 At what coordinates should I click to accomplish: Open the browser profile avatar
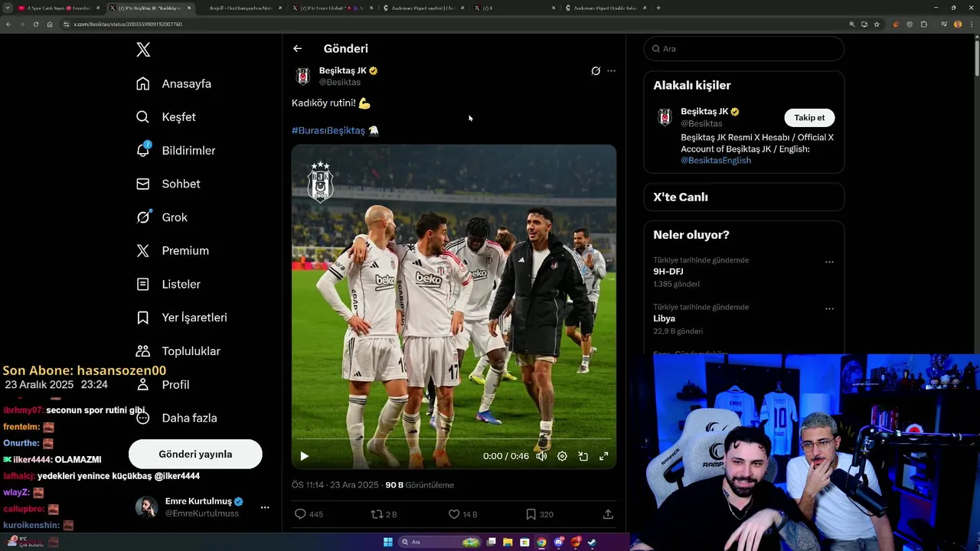pos(958,24)
